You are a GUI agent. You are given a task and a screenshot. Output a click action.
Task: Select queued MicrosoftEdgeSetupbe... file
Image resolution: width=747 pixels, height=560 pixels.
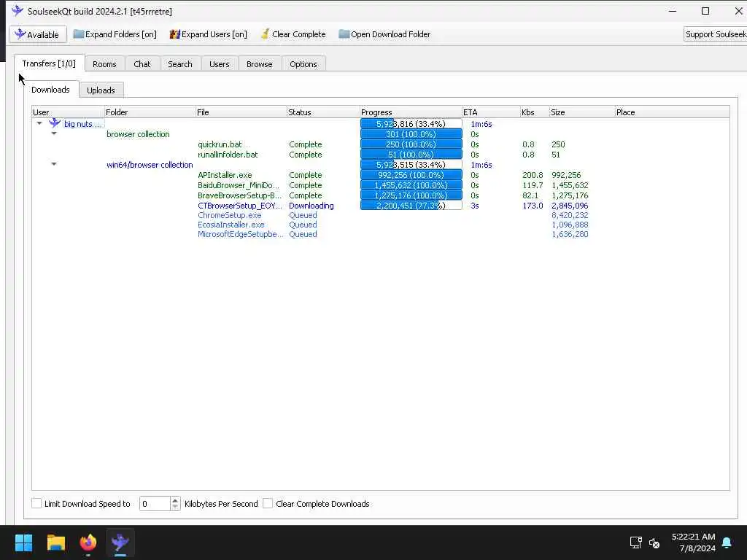[x=240, y=234]
